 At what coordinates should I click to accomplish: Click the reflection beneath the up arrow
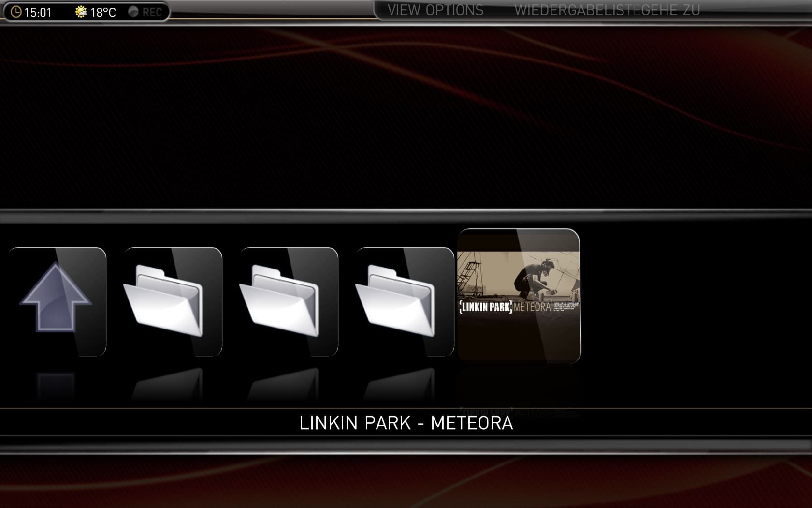[x=56, y=385]
